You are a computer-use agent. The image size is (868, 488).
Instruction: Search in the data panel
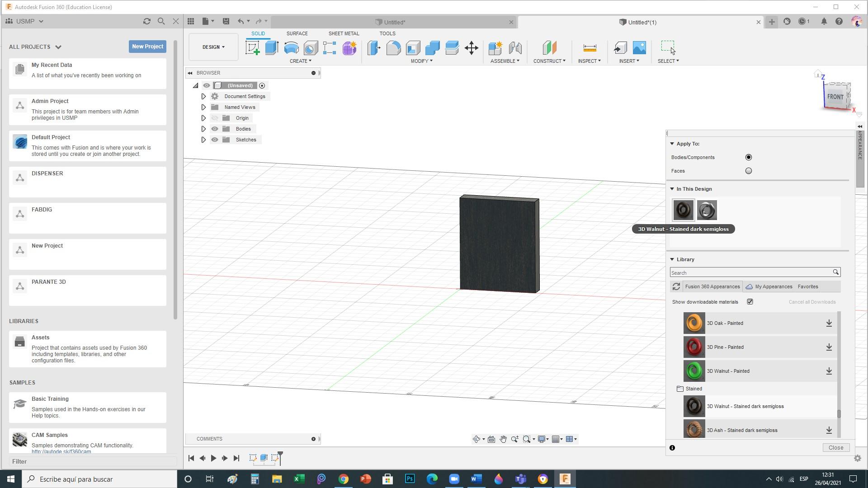tap(161, 21)
